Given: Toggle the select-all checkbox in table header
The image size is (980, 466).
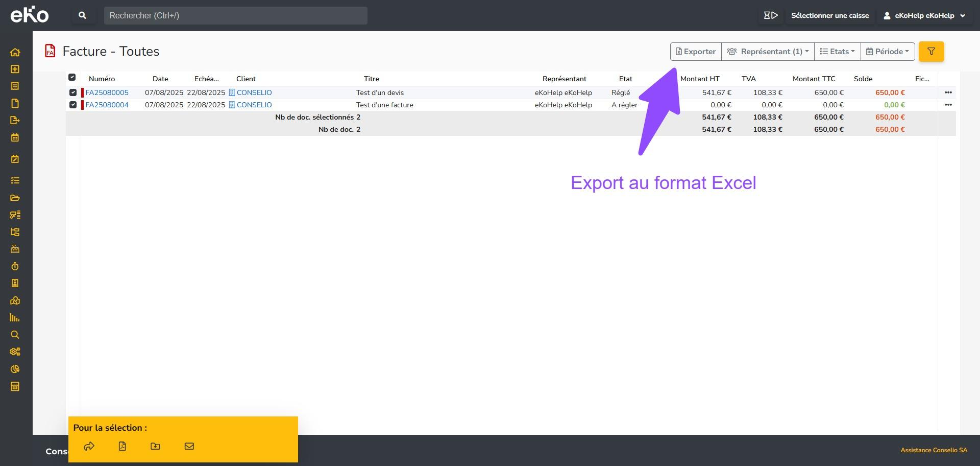Looking at the screenshot, I should [72, 77].
